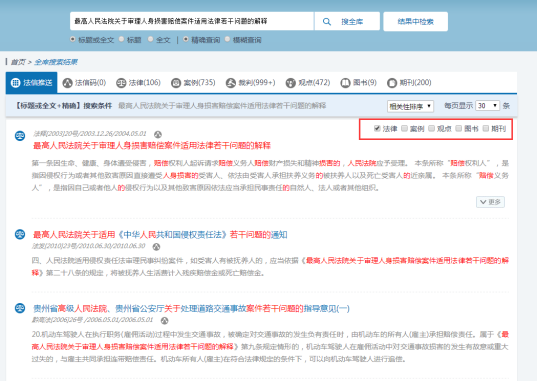Select 标题或全文 radio button
The image size is (538, 381).
click(x=72, y=39)
